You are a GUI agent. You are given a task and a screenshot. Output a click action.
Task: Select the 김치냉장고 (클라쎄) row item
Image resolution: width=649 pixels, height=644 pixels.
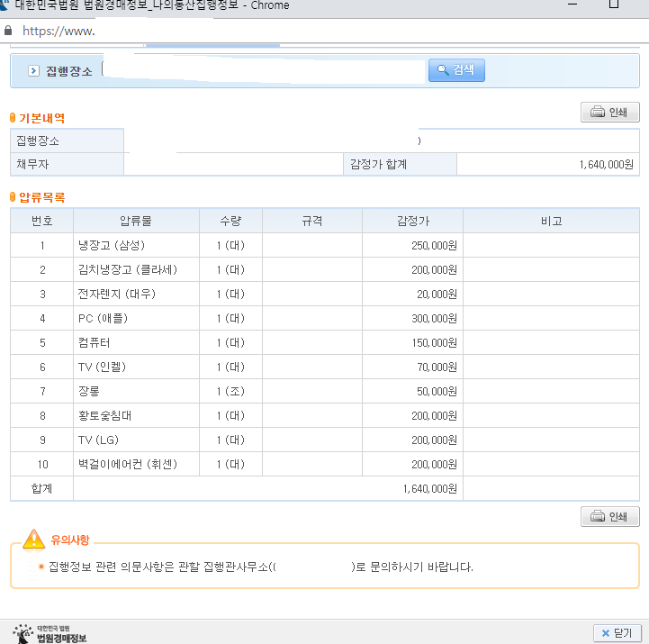[128, 269]
